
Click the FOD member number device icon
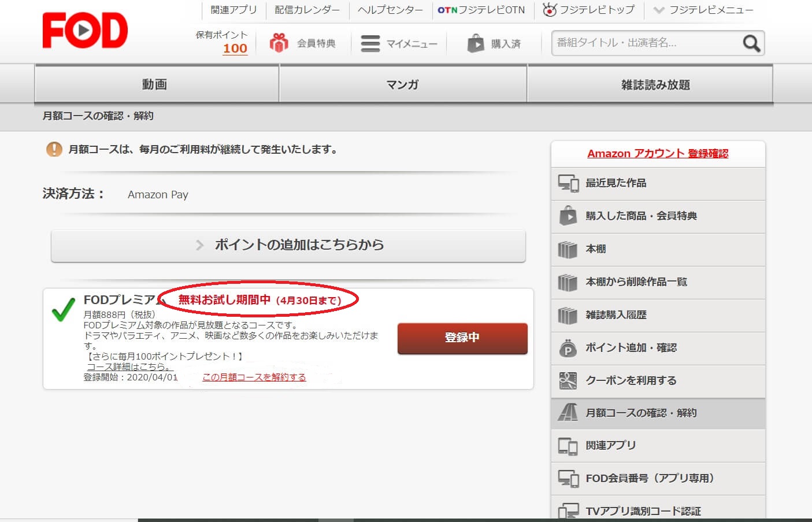click(x=568, y=479)
